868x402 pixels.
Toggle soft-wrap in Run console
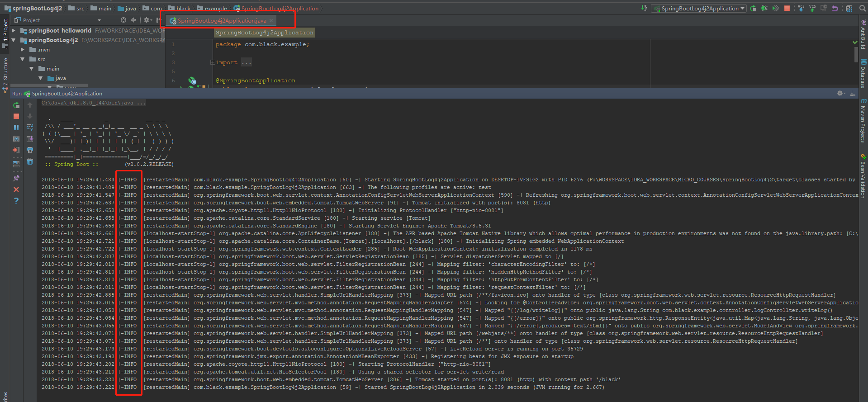pos(30,128)
